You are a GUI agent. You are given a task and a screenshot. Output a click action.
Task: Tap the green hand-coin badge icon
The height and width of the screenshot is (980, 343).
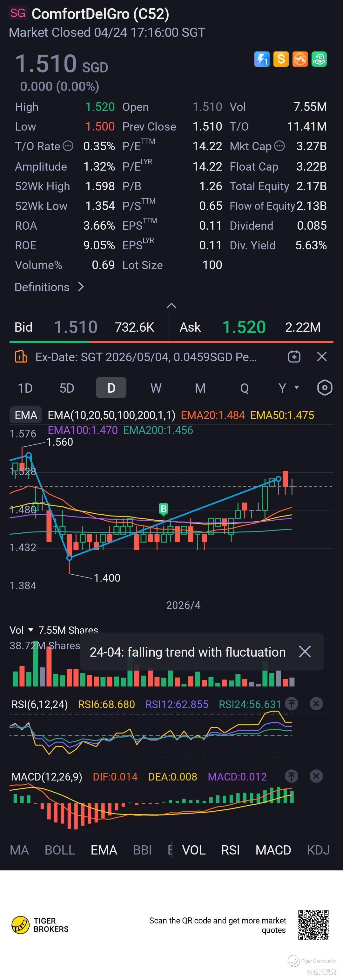click(319, 59)
